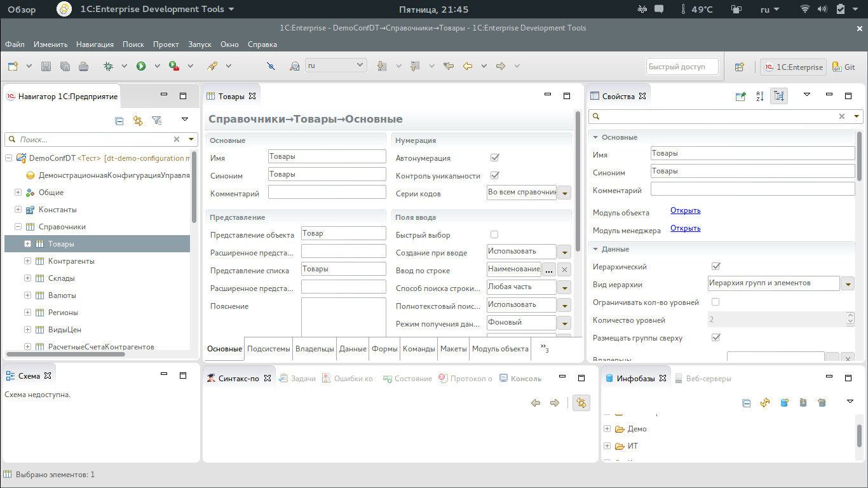Click the green Run launch button
The height and width of the screenshot is (488, 868).
point(141,66)
